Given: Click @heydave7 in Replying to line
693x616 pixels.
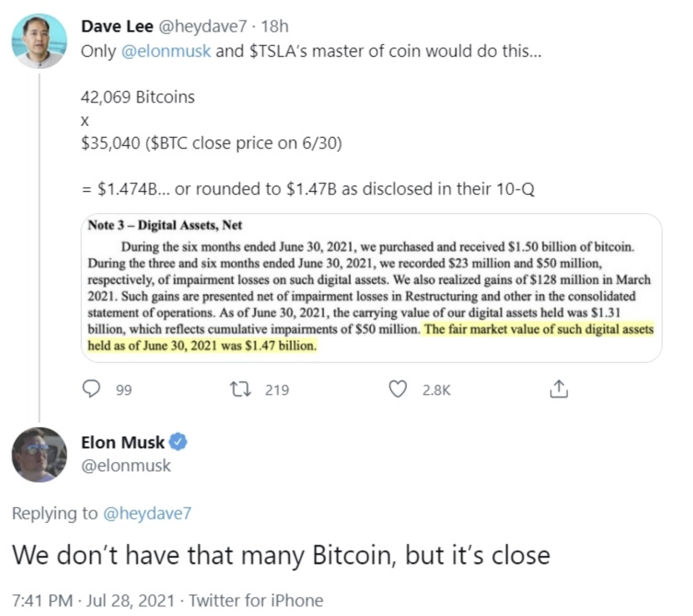Looking at the screenshot, I should [147, 513].
